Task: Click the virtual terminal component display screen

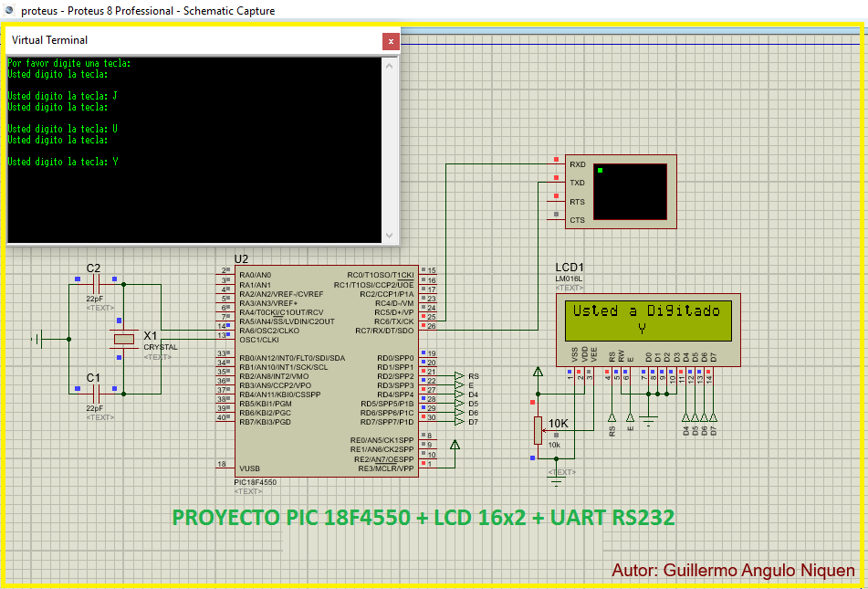Action: point(628,190)
